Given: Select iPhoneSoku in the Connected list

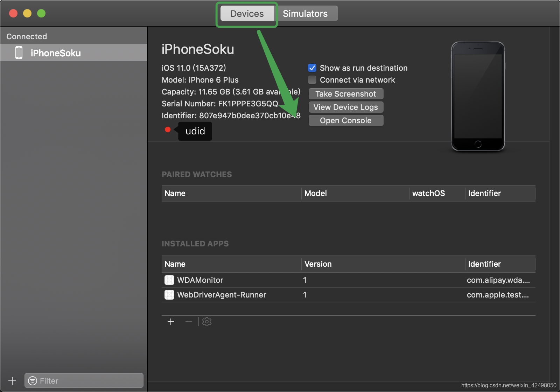Looking at the screenshot, I should click(73, 53).
